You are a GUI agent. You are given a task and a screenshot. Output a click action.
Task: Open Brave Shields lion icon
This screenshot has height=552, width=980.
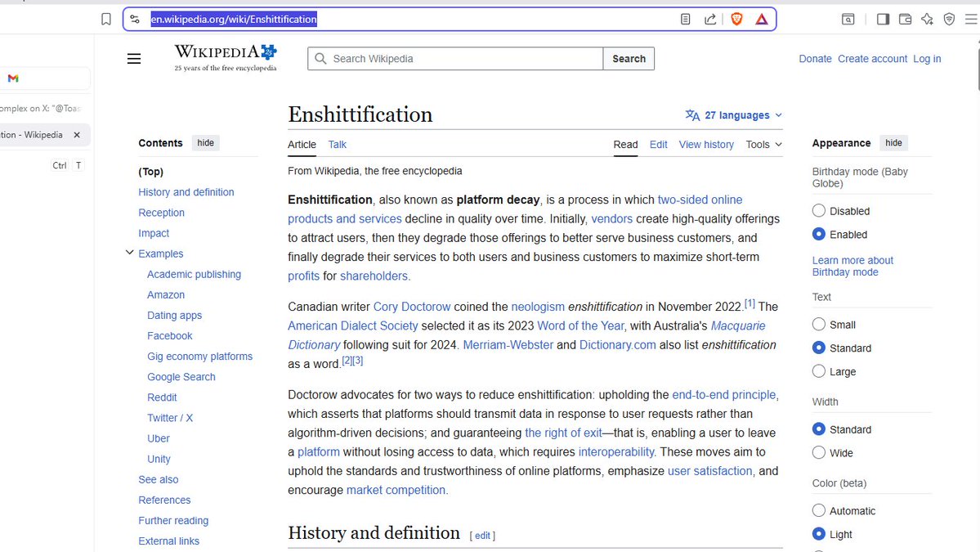pyautogui.click(x=736, y=20)
